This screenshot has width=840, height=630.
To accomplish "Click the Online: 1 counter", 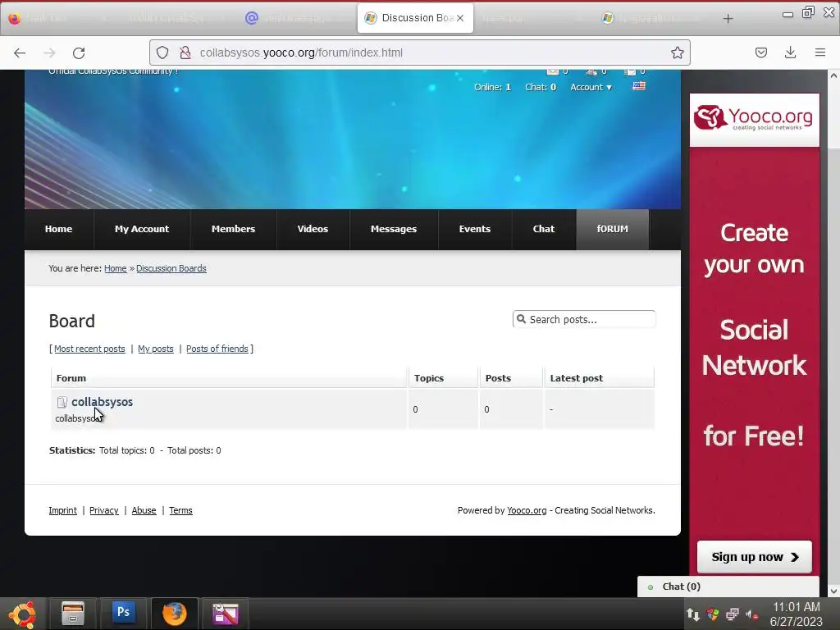I will click(492, 87).
